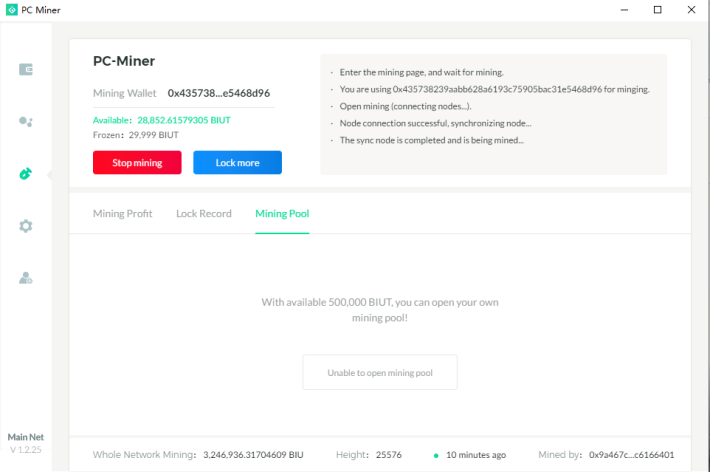Click the Mined by address 0x9a467c...c6166401
The width and height of the screenshot is (710, 472).
click(631, 455)
